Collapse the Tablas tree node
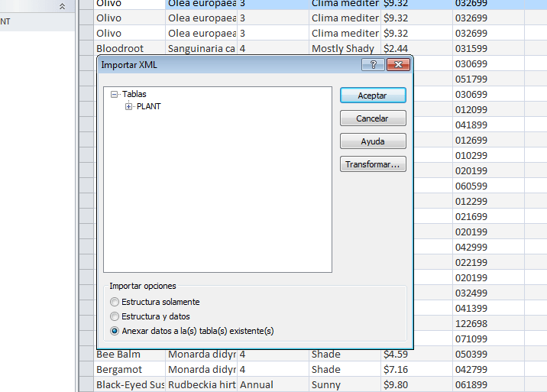 (115, 95)
